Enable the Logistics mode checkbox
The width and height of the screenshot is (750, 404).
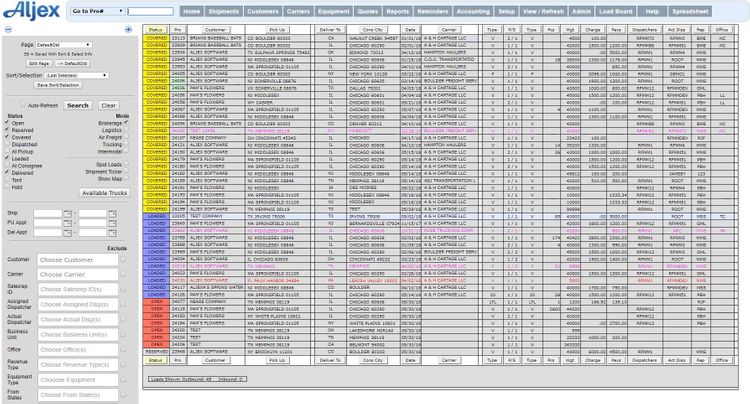point(126,130)
